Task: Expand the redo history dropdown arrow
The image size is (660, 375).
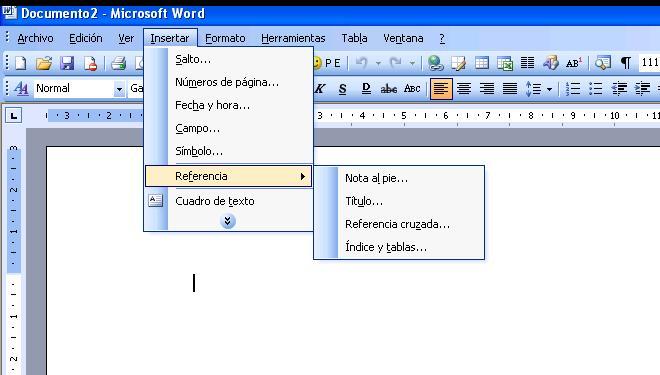Action: coord(412,64)
